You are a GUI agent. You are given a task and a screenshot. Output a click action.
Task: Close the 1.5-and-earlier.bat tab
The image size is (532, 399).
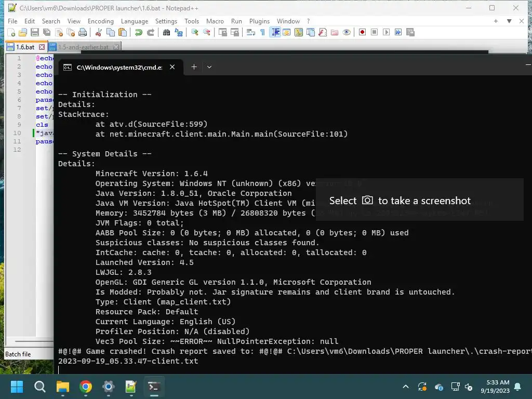116,47
